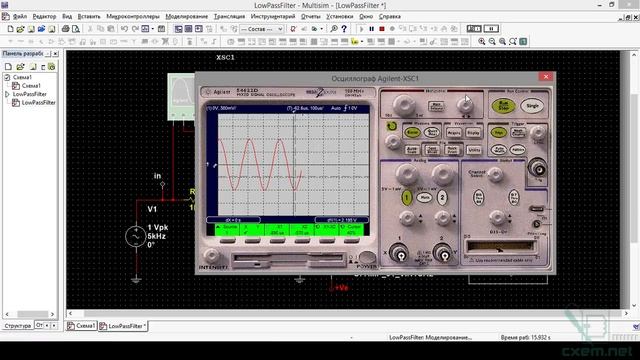Open the Справка menu
The image size is (640, 360).
click(x=389, y=17)
